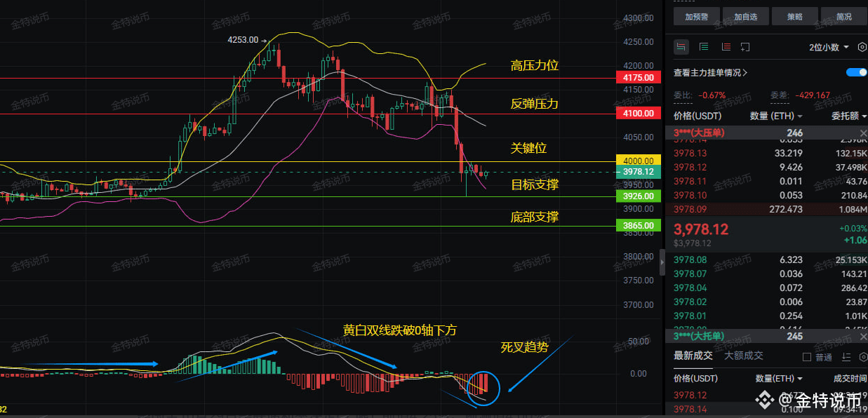Viewport: 868px width, 418px height.
Task: Click the +0.03% change value
Action: [853, 228]
